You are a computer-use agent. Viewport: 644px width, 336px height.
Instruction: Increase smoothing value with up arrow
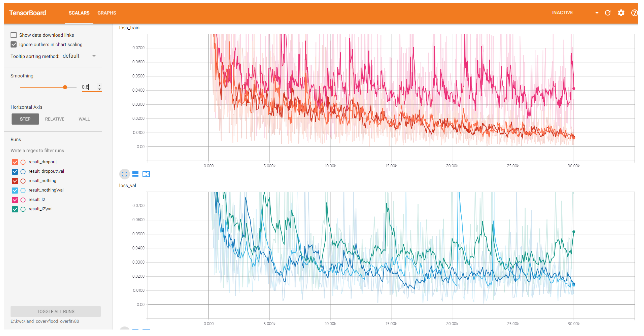point(100,85)
